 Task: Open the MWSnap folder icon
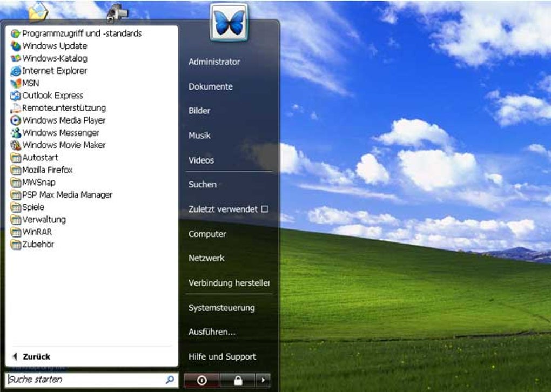pos(16,183)
